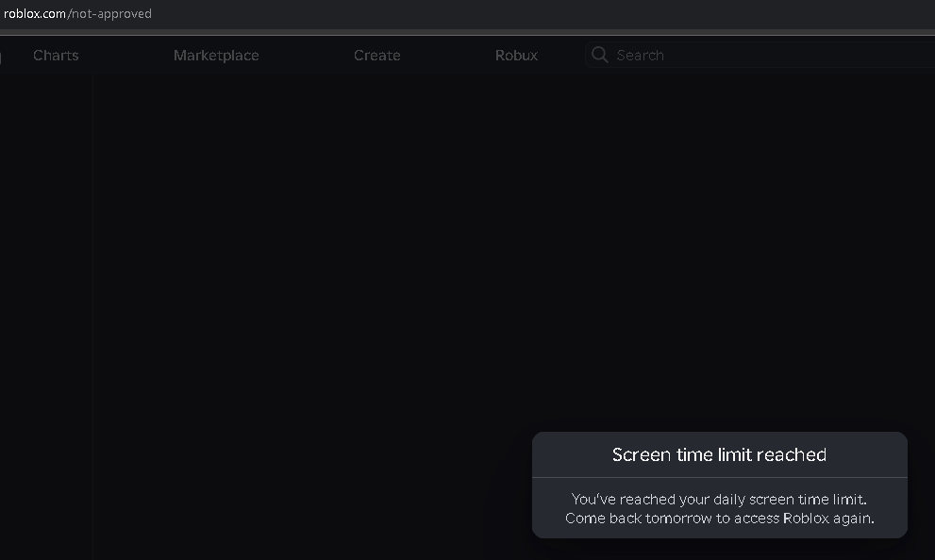The height and width of the screenshot is (560, 935).
Task: Open the Marketplace navigation link
Action: tap(216, 56)
